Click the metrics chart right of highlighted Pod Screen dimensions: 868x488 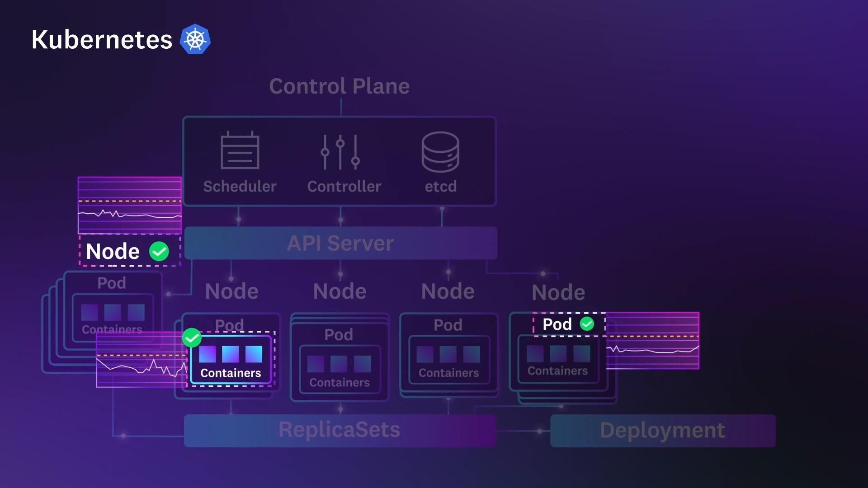(653, 341)
